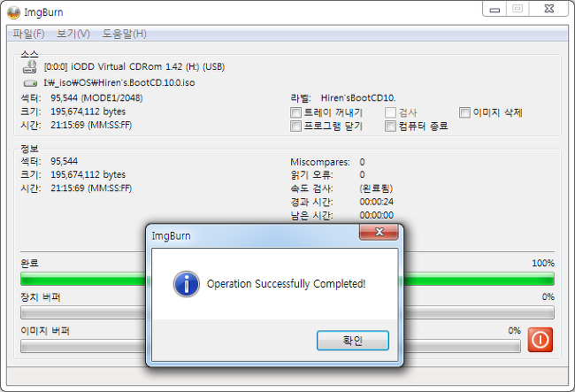Click the ImgBurn app icon in title bar

click(x=13, y=12)
